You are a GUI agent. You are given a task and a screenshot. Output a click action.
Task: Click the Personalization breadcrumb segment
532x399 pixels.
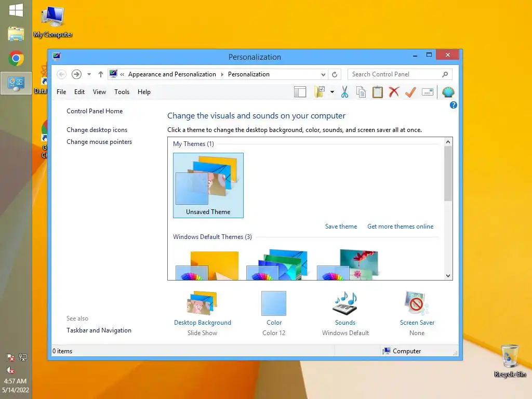click(x=249, y=74)
